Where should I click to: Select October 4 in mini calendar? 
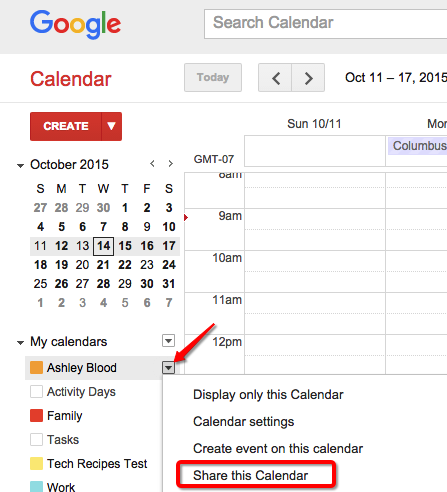coord(40,227)
